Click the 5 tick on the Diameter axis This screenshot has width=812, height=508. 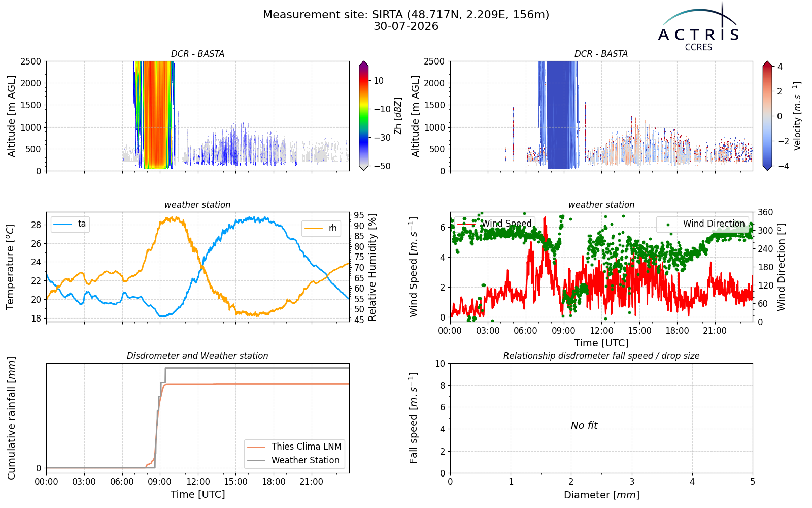coord(753,482)
